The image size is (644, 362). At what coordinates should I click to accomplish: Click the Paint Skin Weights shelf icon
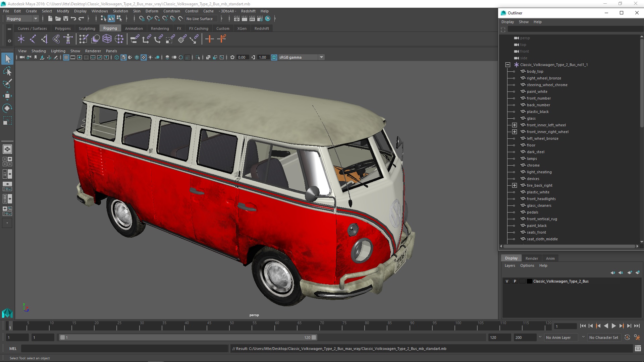(84, 39)
